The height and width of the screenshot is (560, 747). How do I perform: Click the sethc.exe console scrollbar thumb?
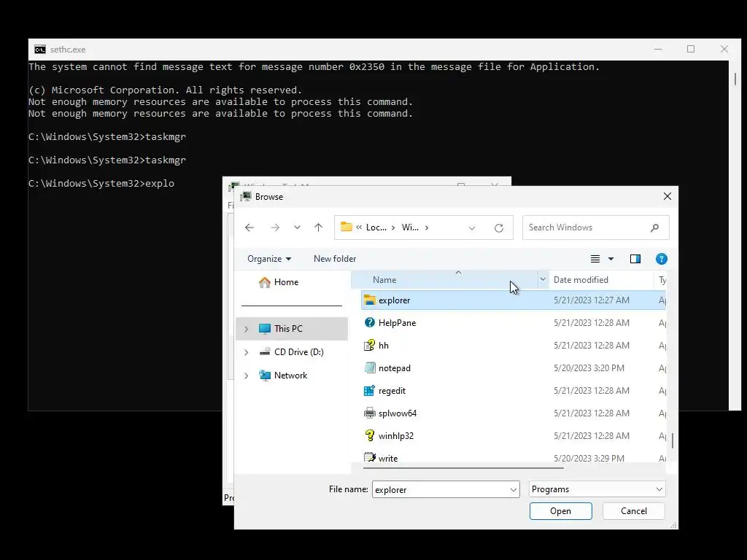735,79
